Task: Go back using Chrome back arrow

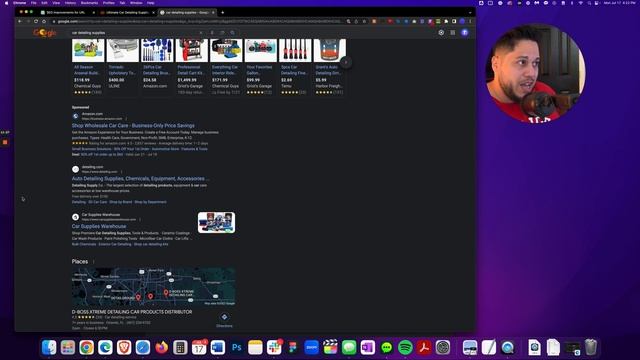Action: pos(20,21)
